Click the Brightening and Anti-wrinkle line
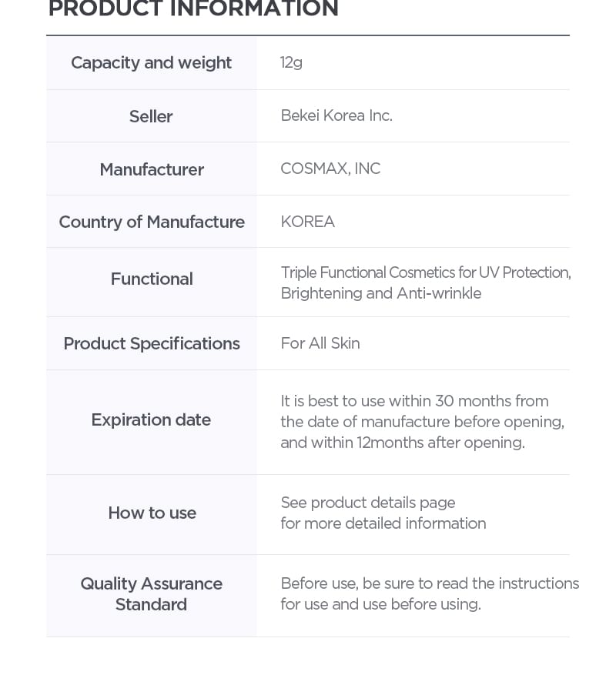The image size is (616, 685). [381, 293]
